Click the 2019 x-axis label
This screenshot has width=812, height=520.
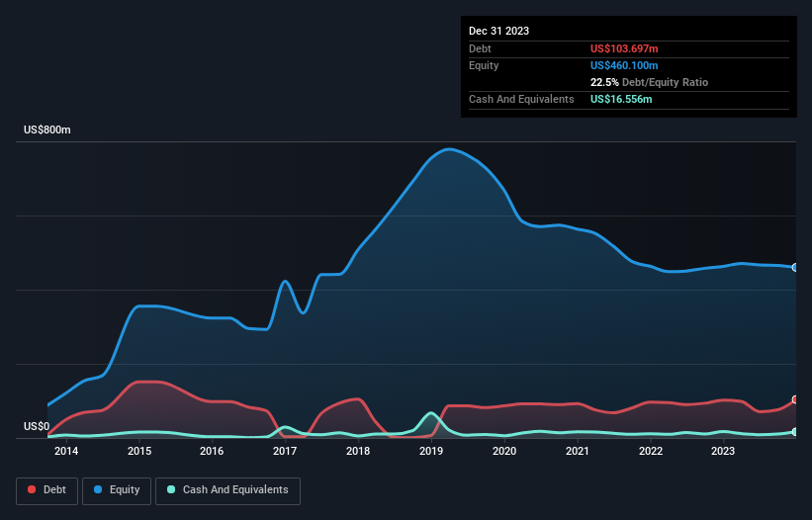(x=431, y=451)
